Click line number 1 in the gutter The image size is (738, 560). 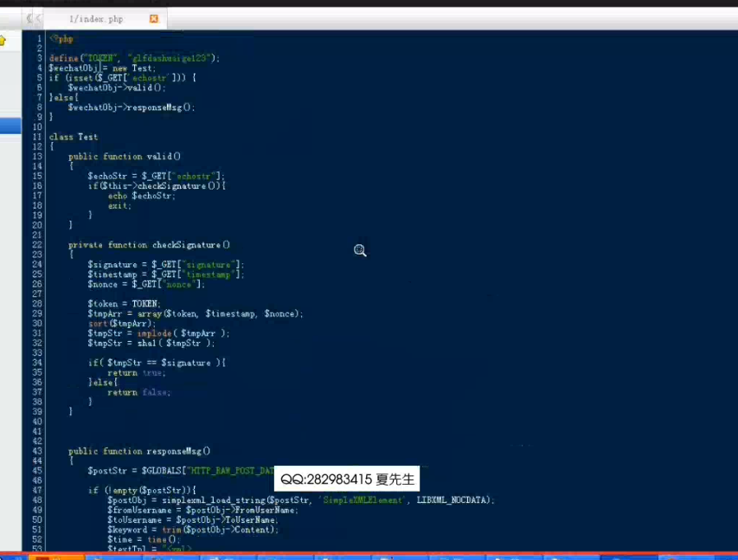pyautogui.click(x=39, y=39)
